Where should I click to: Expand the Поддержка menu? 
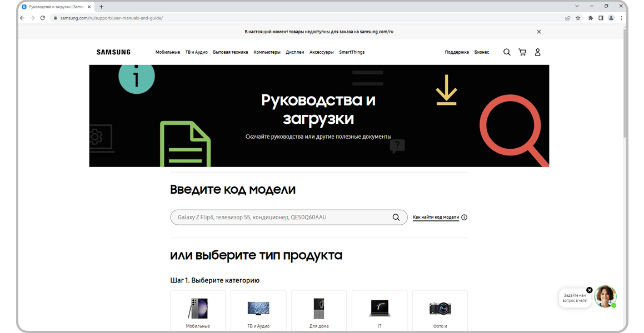coord(457,52)
